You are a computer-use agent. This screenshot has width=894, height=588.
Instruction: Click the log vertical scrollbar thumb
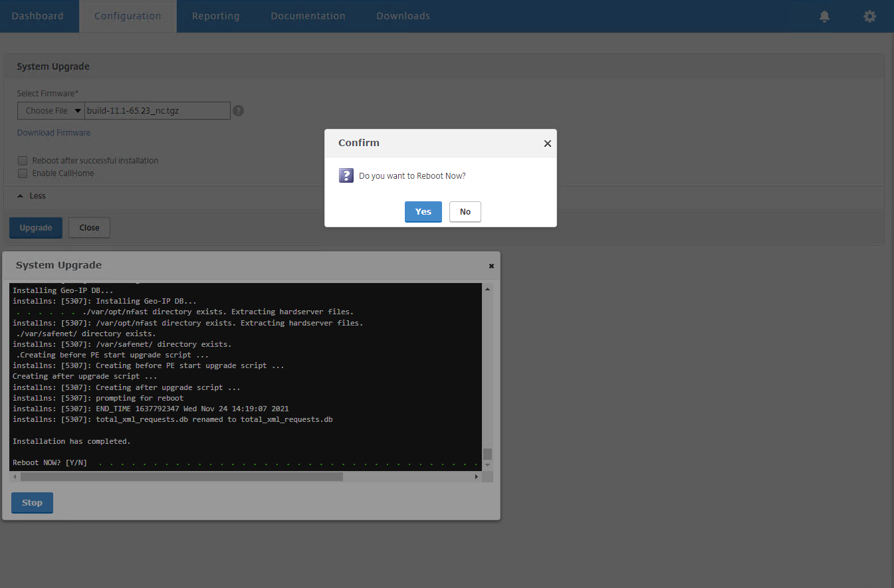[487, 454]
